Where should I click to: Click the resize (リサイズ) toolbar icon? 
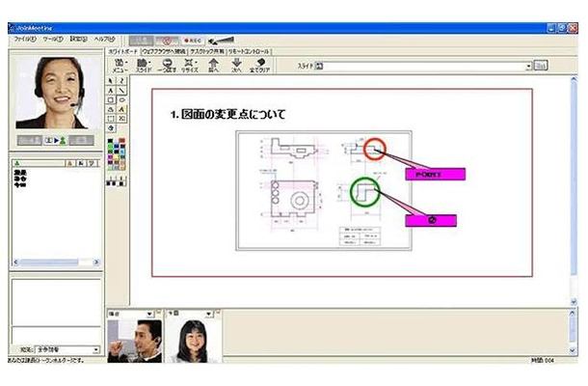[x=190, y=66]
